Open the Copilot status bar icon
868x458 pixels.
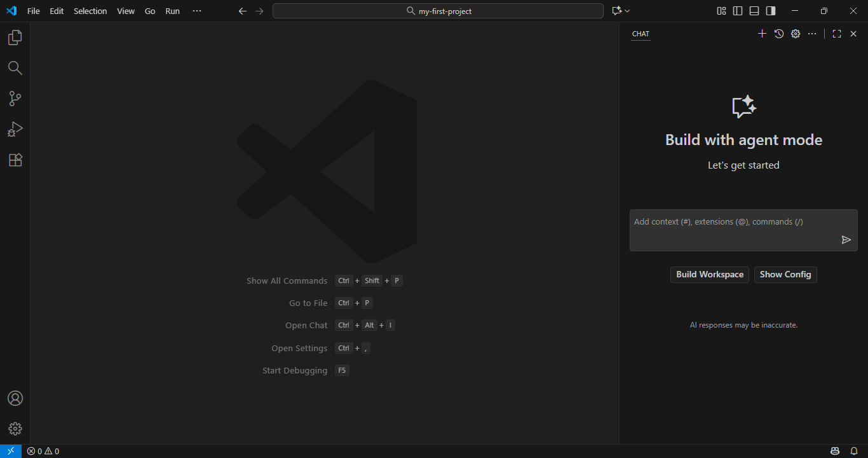834,450
